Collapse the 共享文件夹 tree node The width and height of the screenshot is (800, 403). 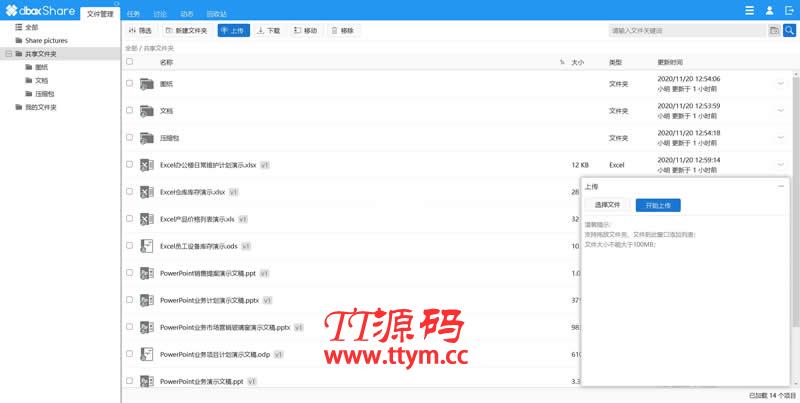tap(8, 54)
